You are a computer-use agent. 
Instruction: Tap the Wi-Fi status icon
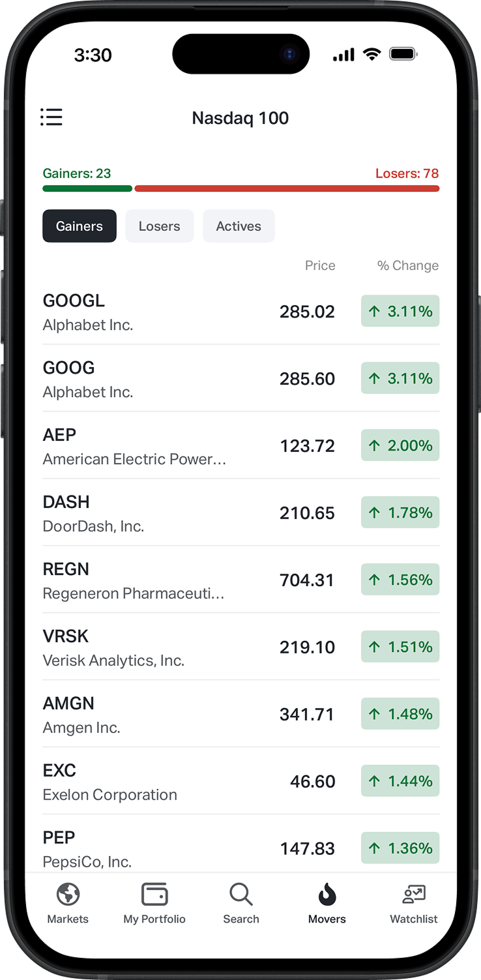372,55
